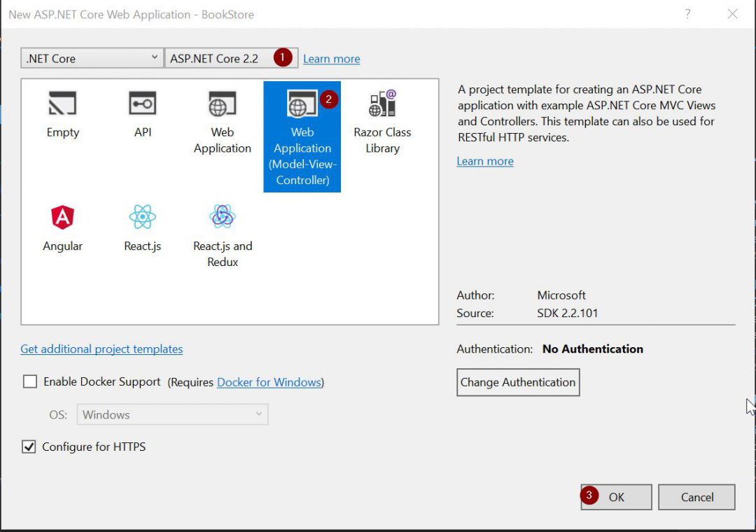This screenshot has height=532, width=756.
Task: Choose the Razor Class Library template
Action: [382, 105]
